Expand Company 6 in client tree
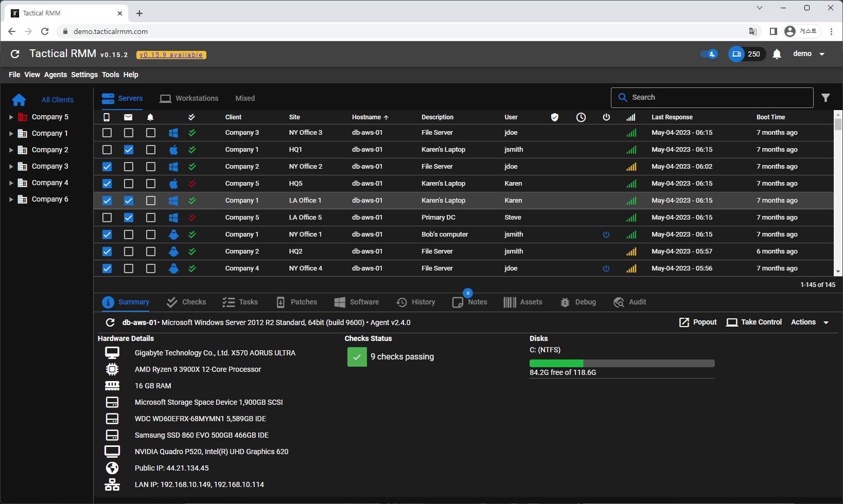Image resolution: width=843 pixels, height=504 pixels. 11,200
